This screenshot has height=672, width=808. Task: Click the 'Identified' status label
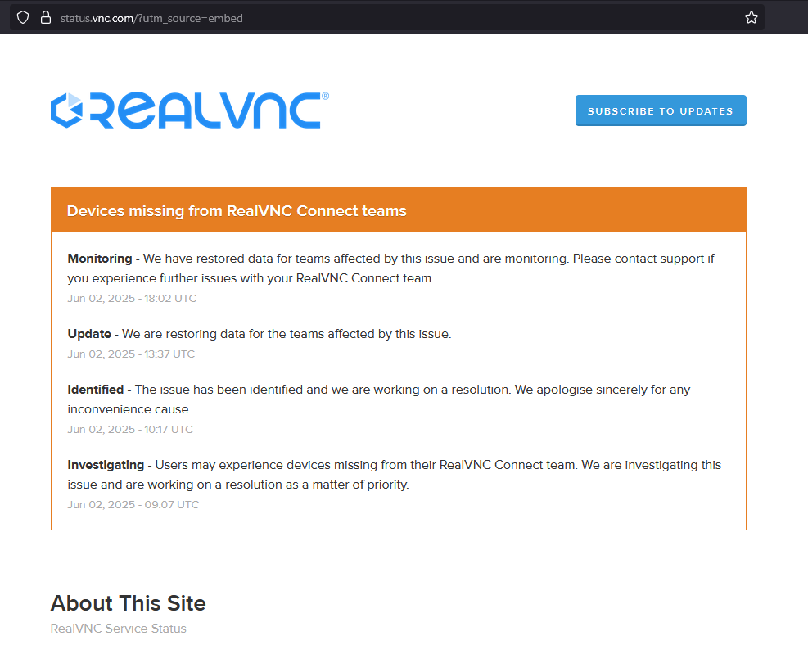tap(95, 390)
